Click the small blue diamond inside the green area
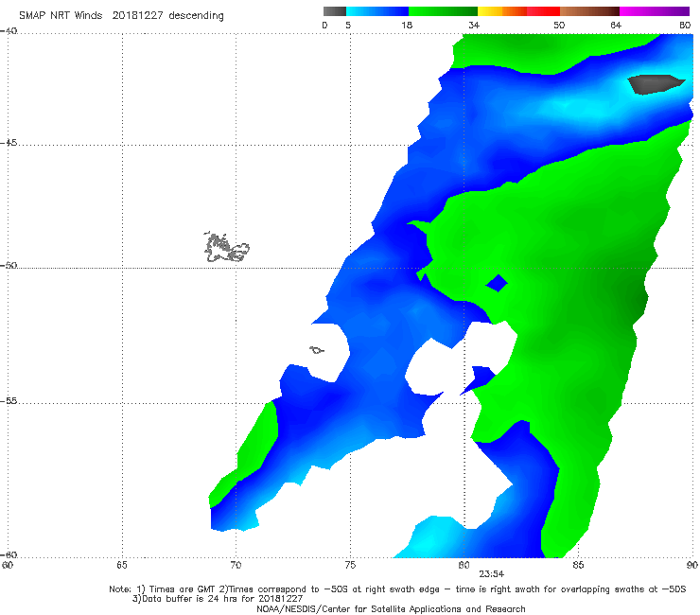Image resolution: width=700 pixels, height=615 pixels. pyautogui.click(x=497, y=283)
